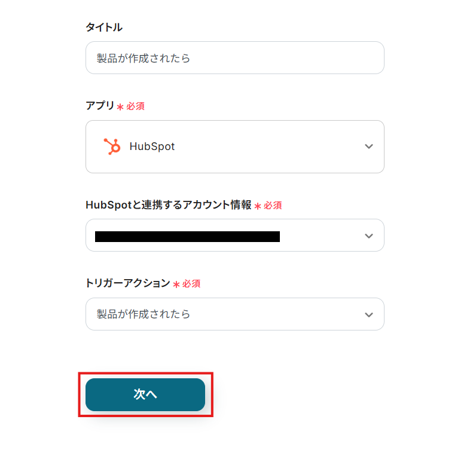Click the 必須 tag beside アプリ
Viewport: 476px width, 450px height.
[135, 106]
